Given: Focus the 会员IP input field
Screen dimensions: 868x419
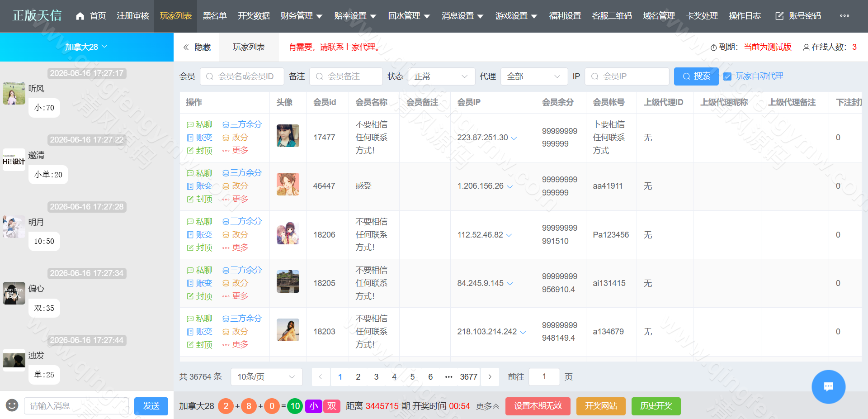Looking at the screenshot, I should point(627,76).
